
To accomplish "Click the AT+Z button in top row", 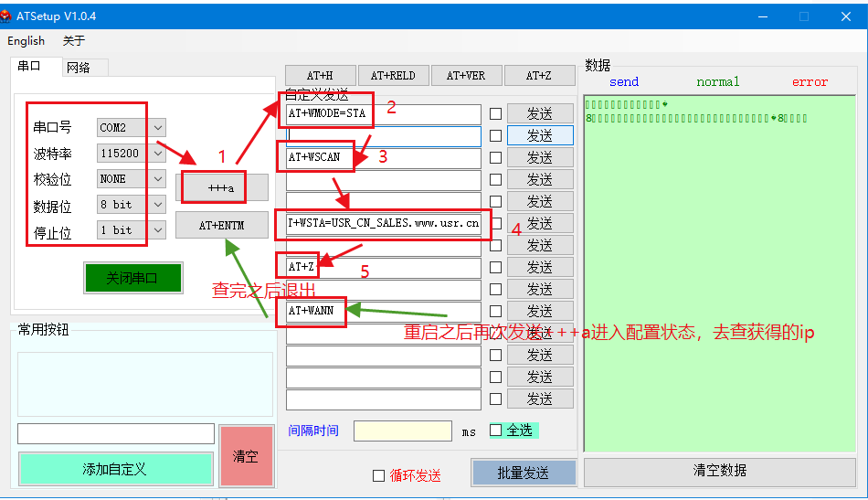I will point(539,76).
